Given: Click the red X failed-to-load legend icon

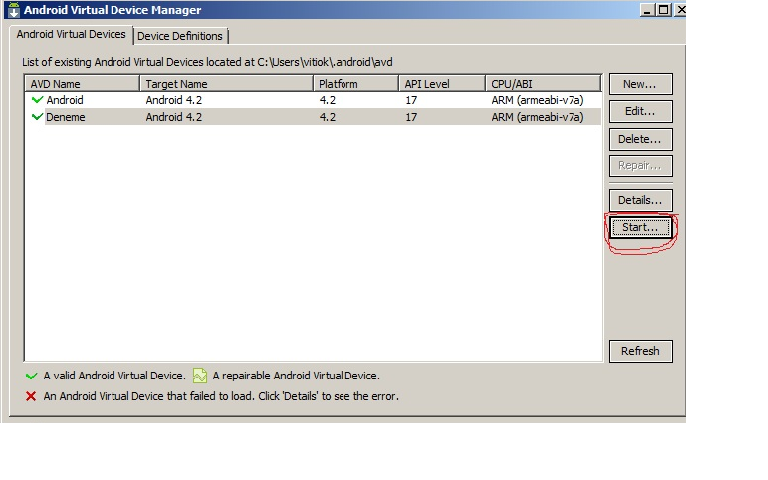Looking at the screenshot, I should [31, 396].
